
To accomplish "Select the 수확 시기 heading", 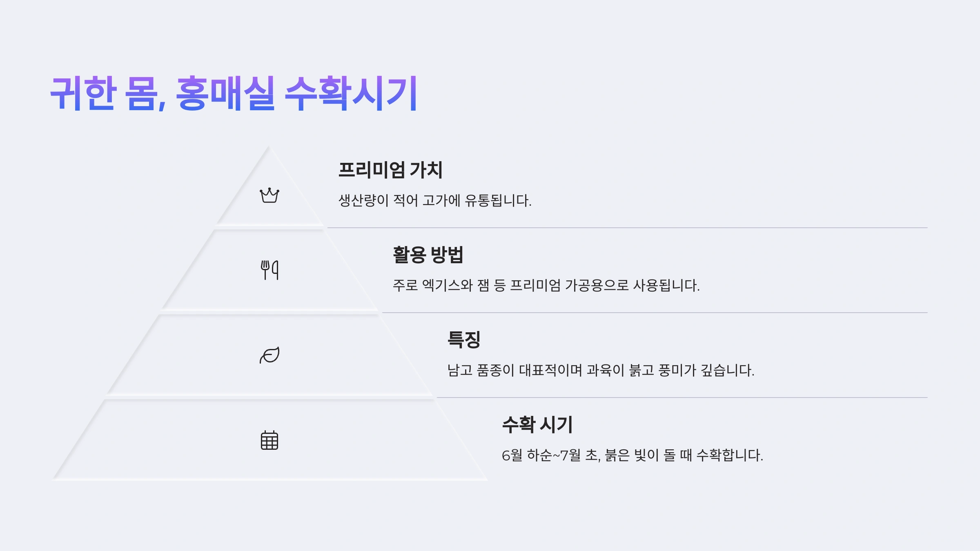I will click(x=537, y=424).
